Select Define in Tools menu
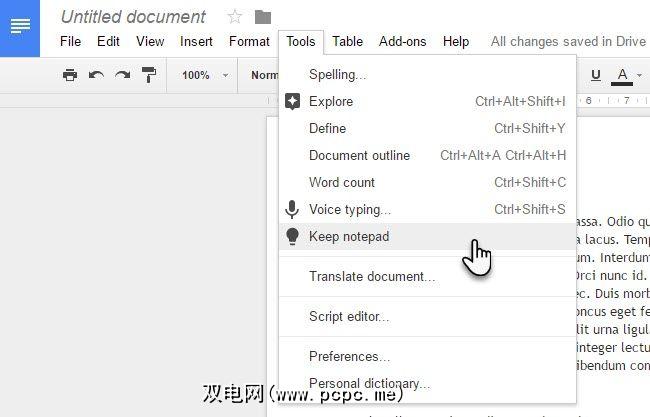650x417 pixels. point(428,128)
